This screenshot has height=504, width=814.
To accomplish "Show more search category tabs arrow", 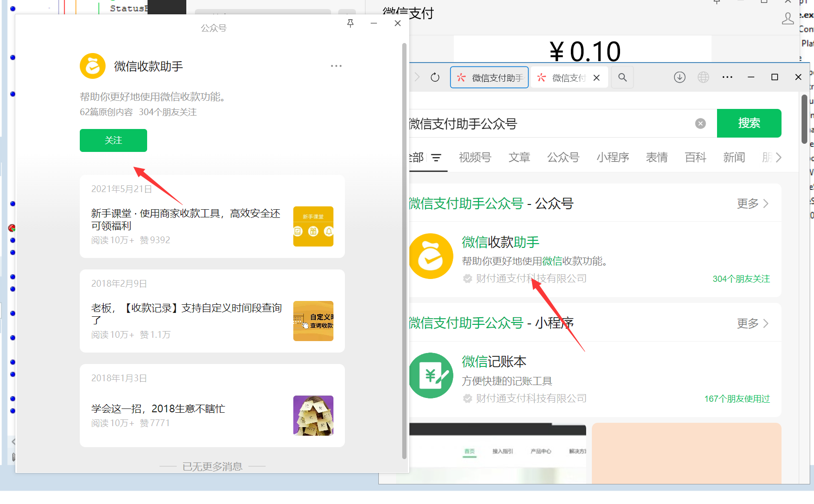I will click(779, 158).
